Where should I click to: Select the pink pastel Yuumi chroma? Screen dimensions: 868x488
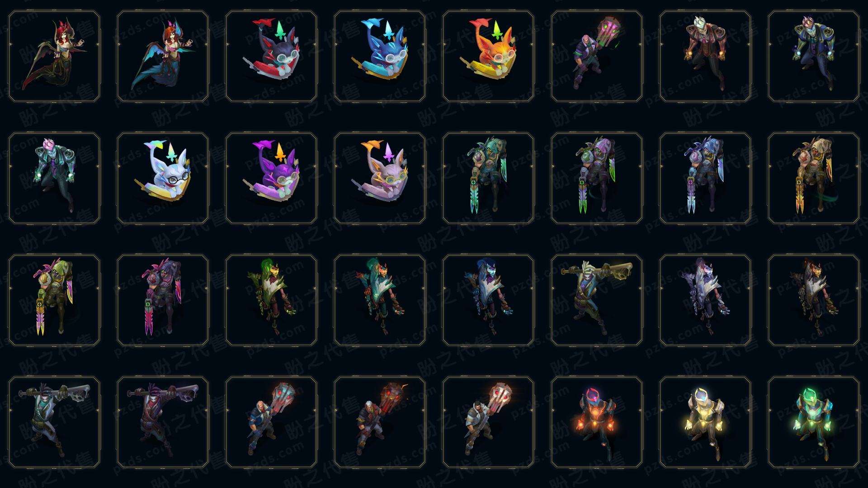(380, 178)
